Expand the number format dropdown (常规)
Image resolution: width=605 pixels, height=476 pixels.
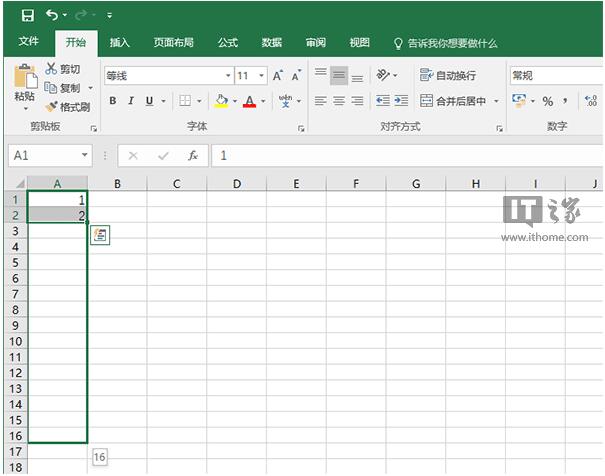[553, 76]
